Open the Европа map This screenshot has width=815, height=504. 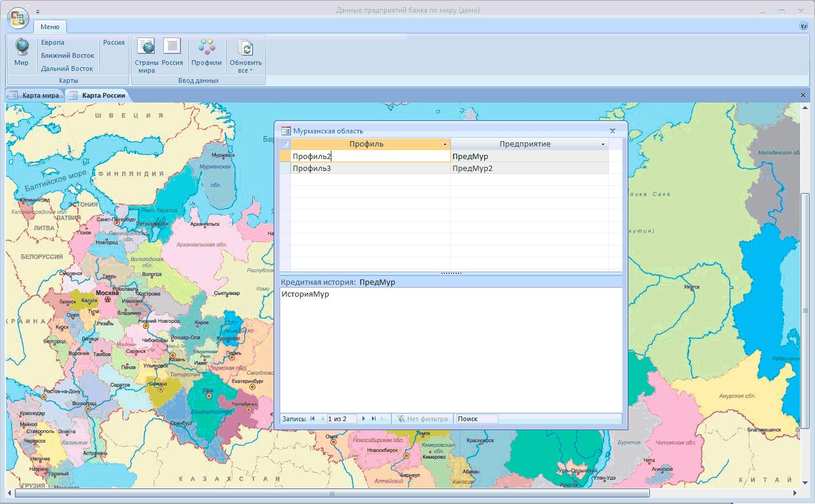click(52, 43)
